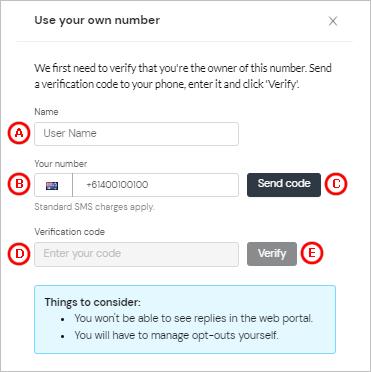Click the red circled D marker
The height and width of the screenshot is (372, 371).
pos(19,254)
